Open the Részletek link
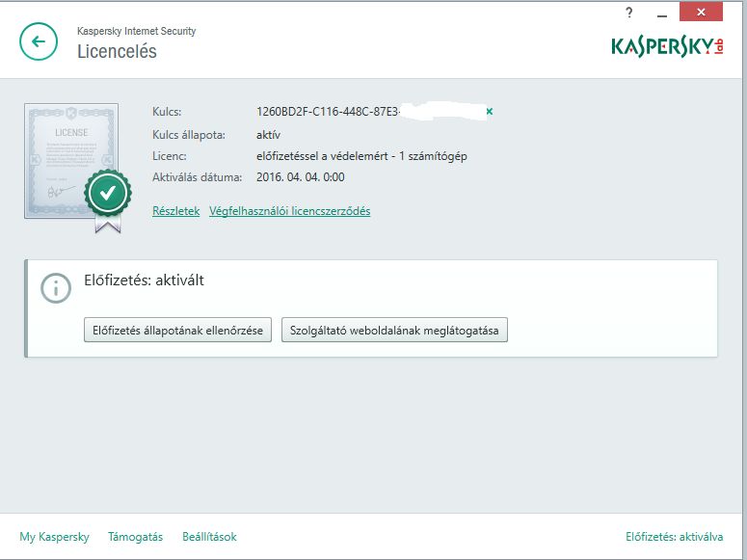 pyautogui.click(x=175, y=211)
